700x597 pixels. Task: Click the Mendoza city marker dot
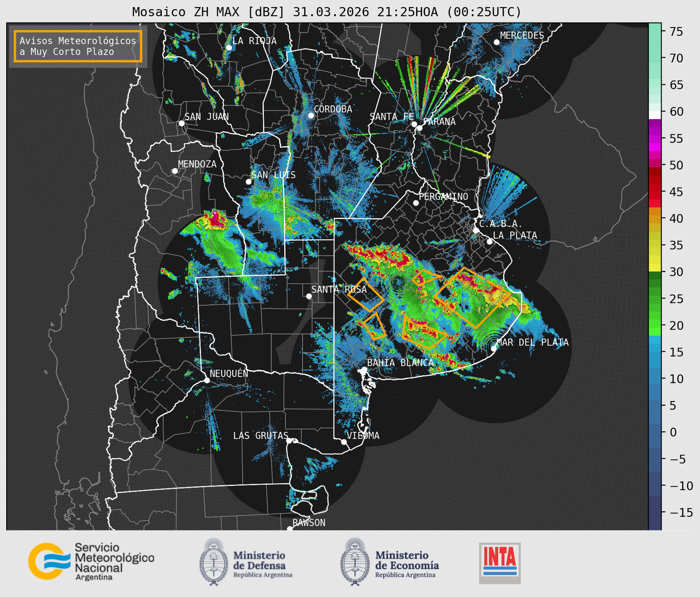(x=175, y=171)
